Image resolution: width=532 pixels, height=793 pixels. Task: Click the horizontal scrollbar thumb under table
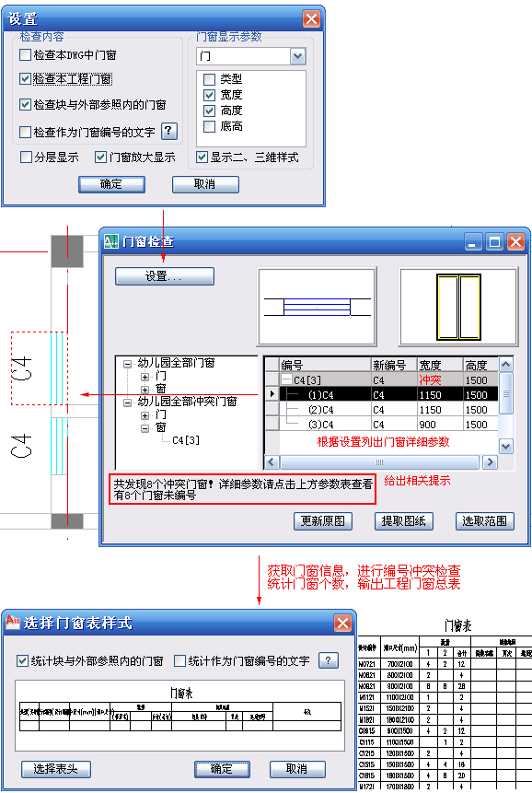(379, 462)
